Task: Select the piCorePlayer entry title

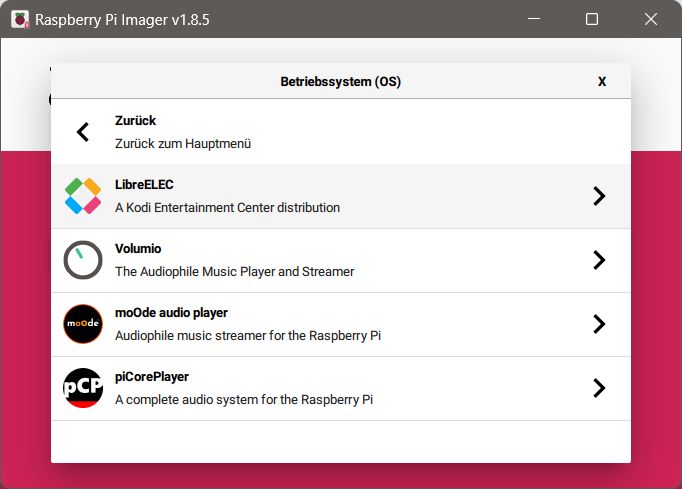Action: point(152,377)
